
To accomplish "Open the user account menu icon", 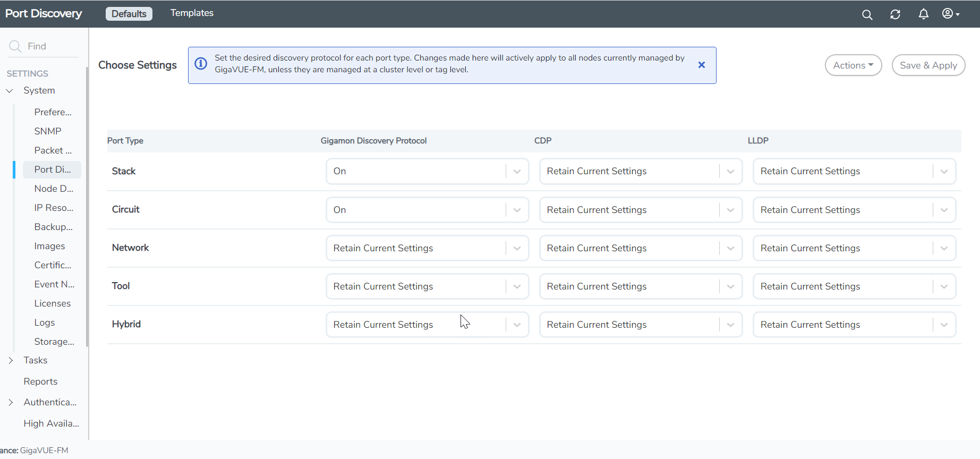I will pyautogui.click(x=950, y=14).
